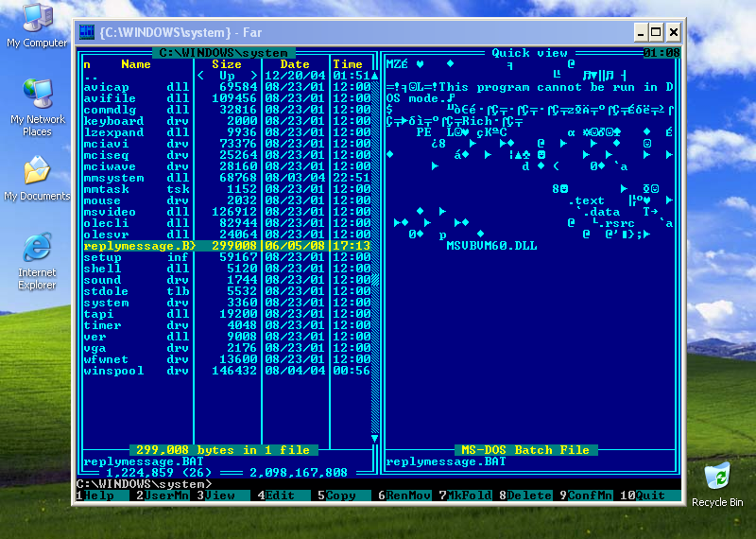Select the sound drv file
This screenshot has height=539, width=756.
click(x=227, y=280)
